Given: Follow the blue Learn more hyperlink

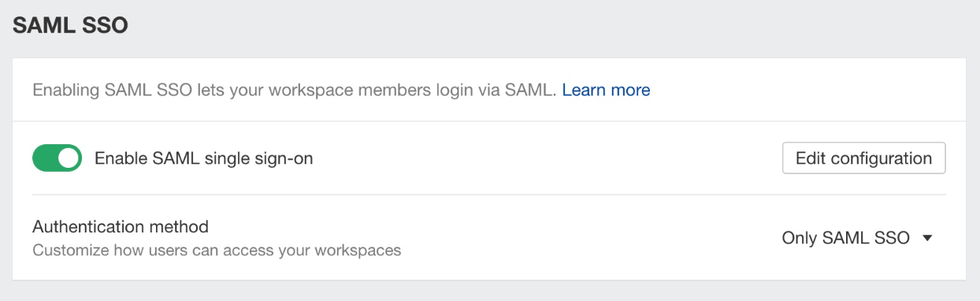Looking at the screenshot, I should (606, 90).
